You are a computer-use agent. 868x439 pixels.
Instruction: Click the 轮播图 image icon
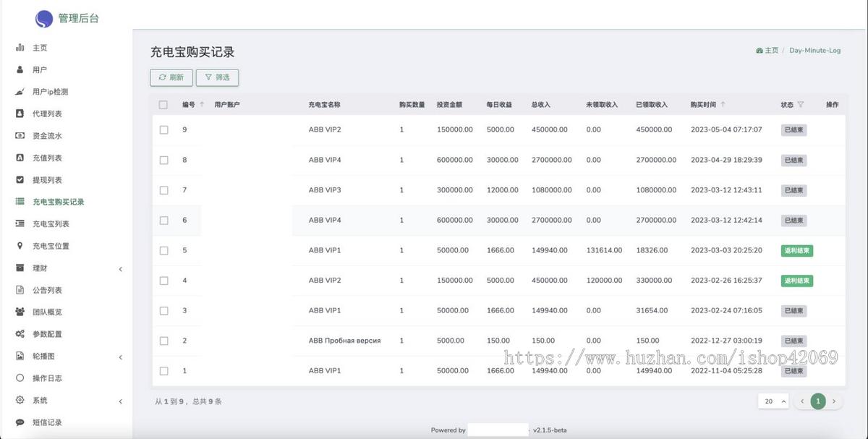click(20, 357)
